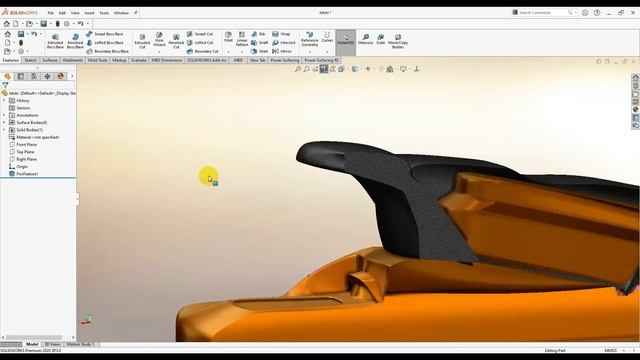Open the Insert menu

[89, 13]
